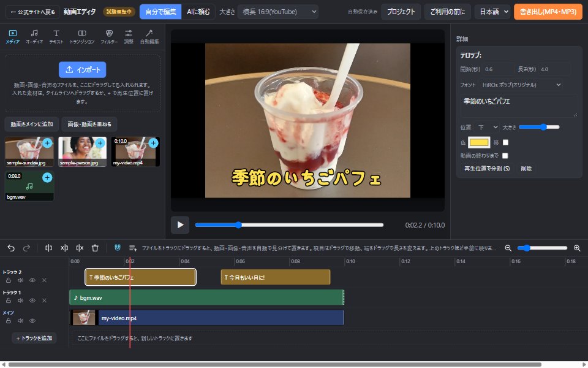Image resolution: width=588 pixels, height=368 pixels.
Task: Click the 書き出し(MP4・MP3) export button
Action: point(548,12)
